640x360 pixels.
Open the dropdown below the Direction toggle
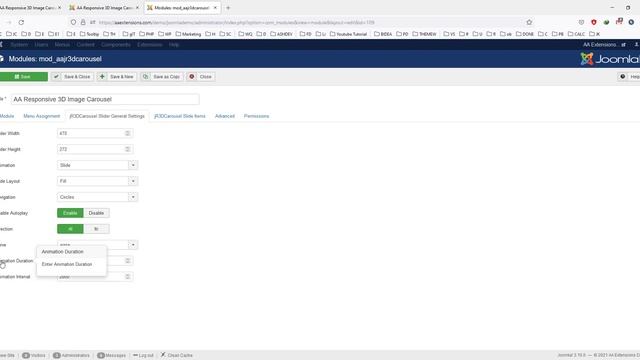98,245
